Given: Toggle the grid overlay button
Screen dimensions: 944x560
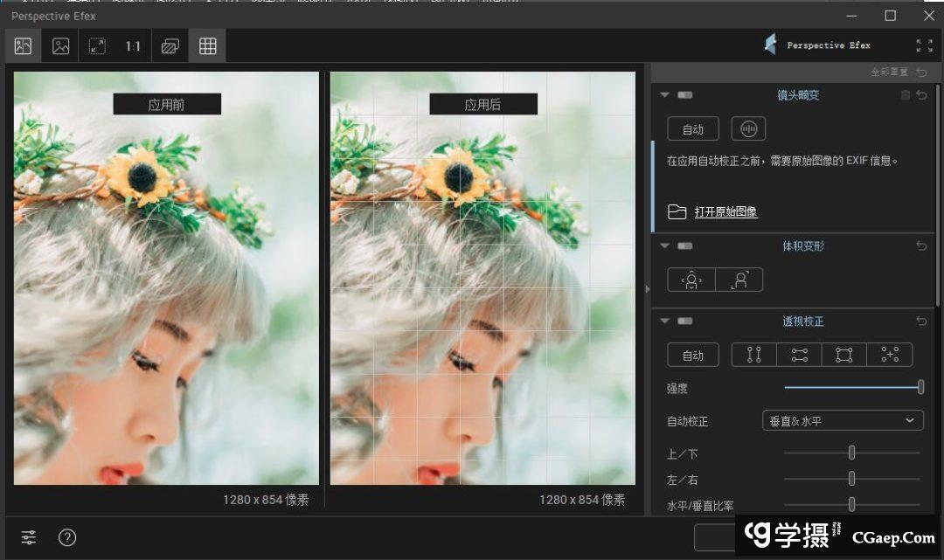Looking at the screenshot, I should pos(208,46).
